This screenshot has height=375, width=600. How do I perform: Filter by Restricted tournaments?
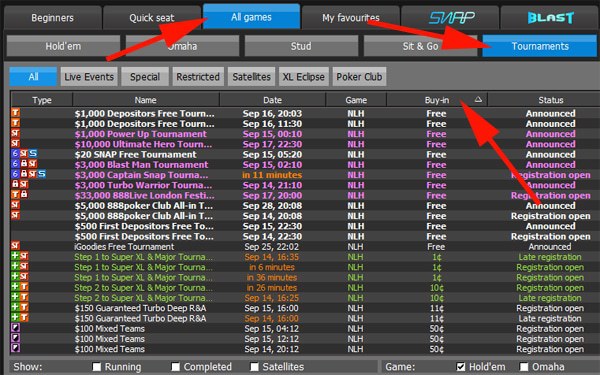click(198, 77)
